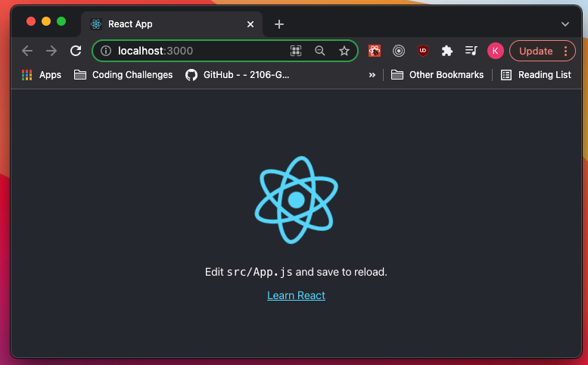Open the circular target extension icon

coord(399,51)
